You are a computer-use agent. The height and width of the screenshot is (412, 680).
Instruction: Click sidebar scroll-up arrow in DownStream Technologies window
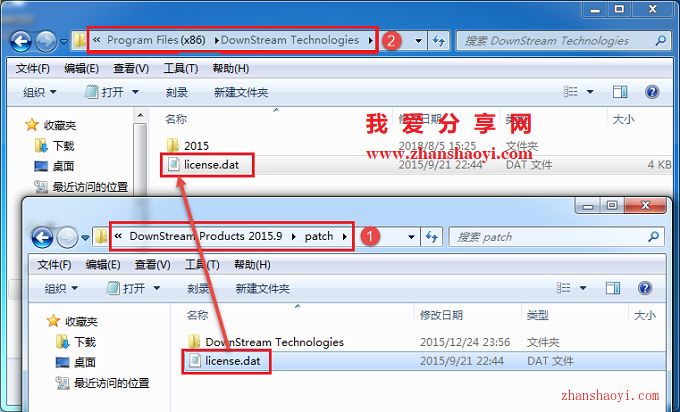point(140,115)
